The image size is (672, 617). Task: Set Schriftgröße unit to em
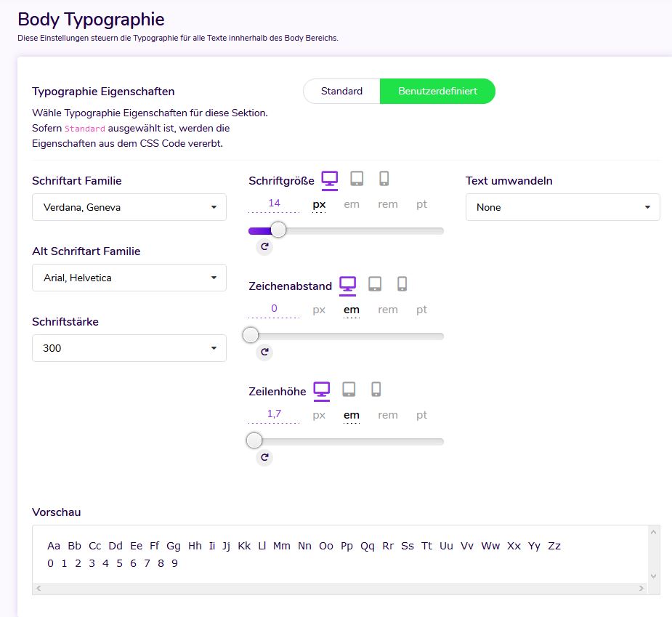(352, 204)
